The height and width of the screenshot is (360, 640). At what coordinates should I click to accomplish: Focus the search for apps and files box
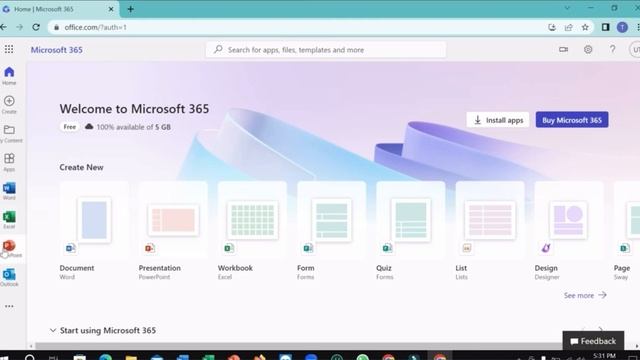point(326,50)
